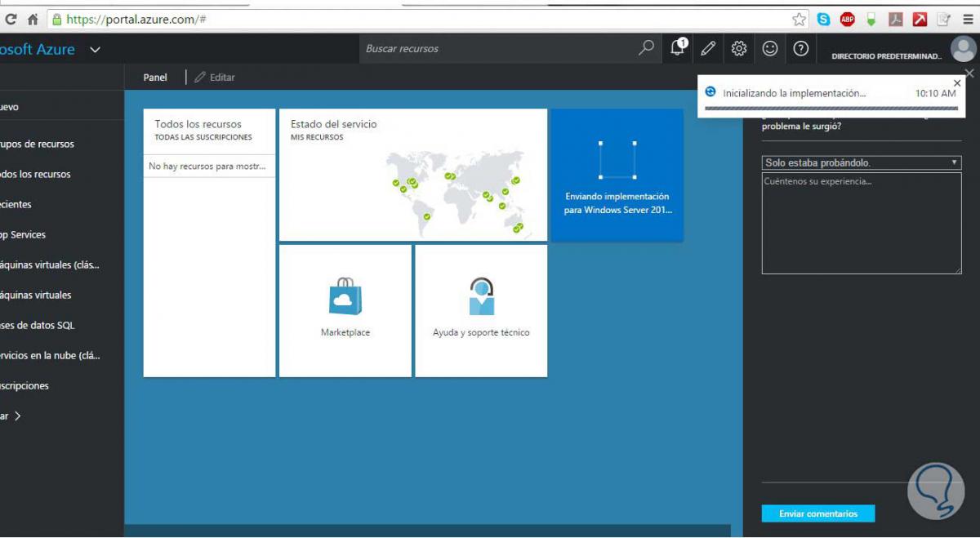This screenshot has height=538, width=980.
Task: Click the search magnifier icon
Action: pyautogui.click(x=646, y=48)
